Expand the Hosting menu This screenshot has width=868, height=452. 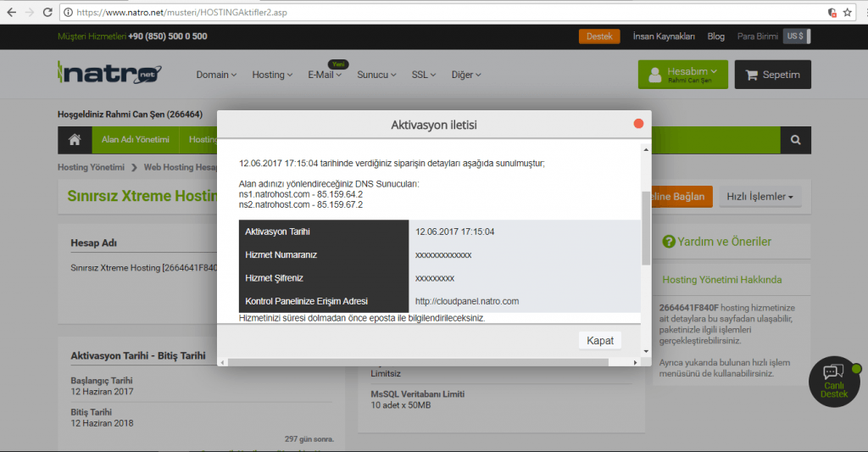272,75
